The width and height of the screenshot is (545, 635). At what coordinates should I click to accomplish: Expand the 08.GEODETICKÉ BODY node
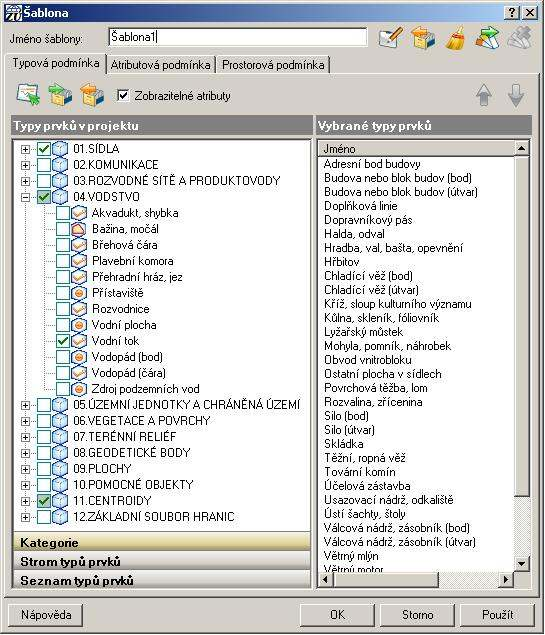25,453
